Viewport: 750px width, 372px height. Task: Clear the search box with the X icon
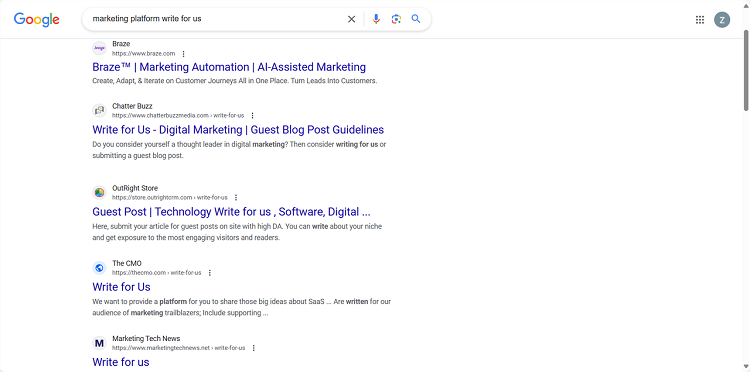(x=352, y=19)
